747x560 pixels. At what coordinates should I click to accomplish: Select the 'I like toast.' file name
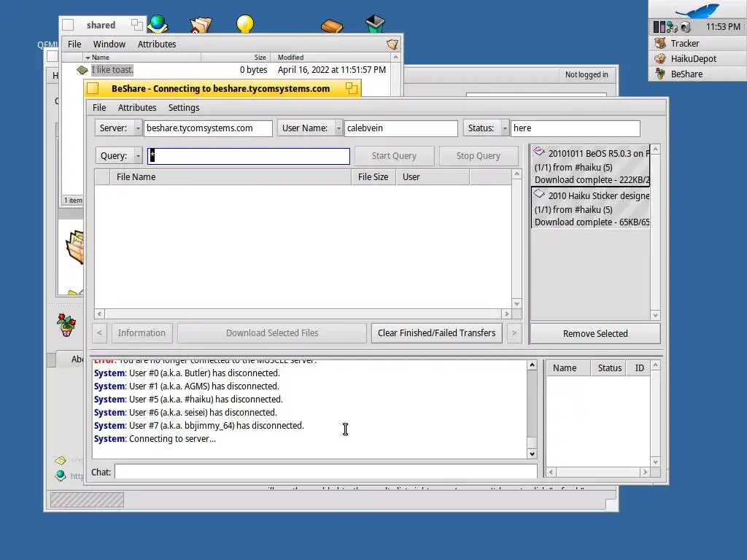[x=112, y=69]
